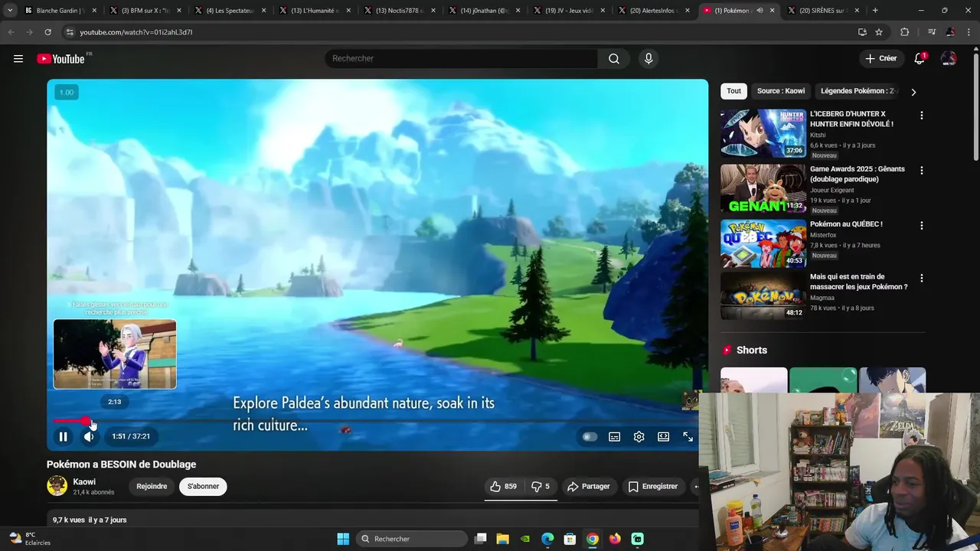Open the Windows Start menu
This screenshot has height=551, width=980.
[x=343, y=539]
